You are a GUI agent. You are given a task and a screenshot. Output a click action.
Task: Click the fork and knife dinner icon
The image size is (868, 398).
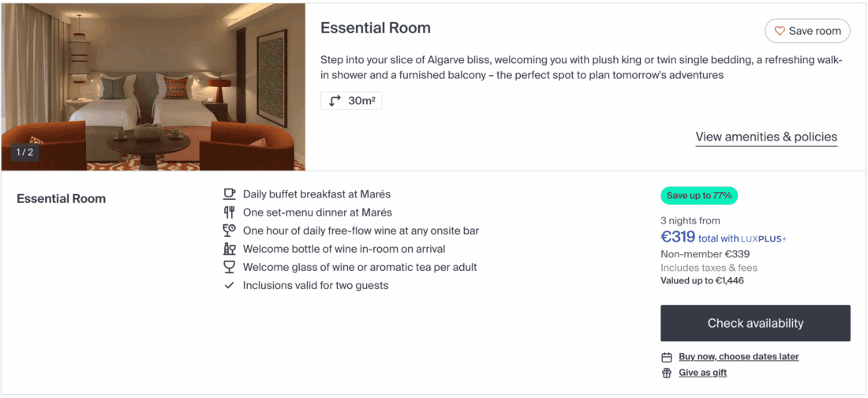pyautogui.click(x=230, y=212)
